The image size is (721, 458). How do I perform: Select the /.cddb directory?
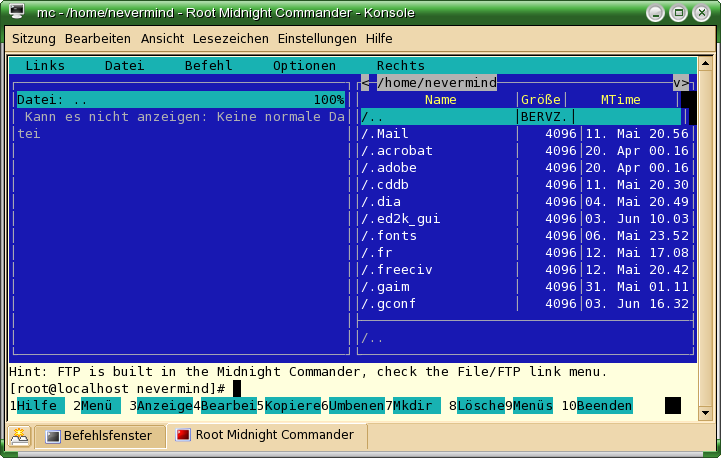(525, 185)
